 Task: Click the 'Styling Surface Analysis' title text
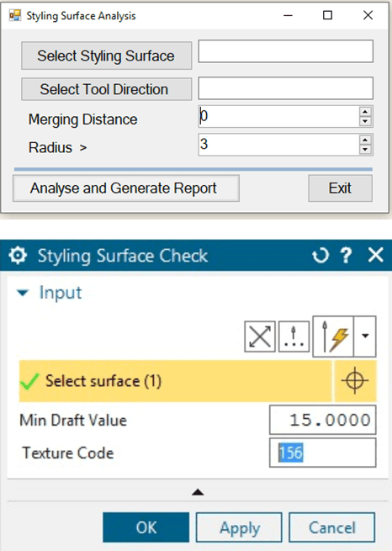point(81,16)
